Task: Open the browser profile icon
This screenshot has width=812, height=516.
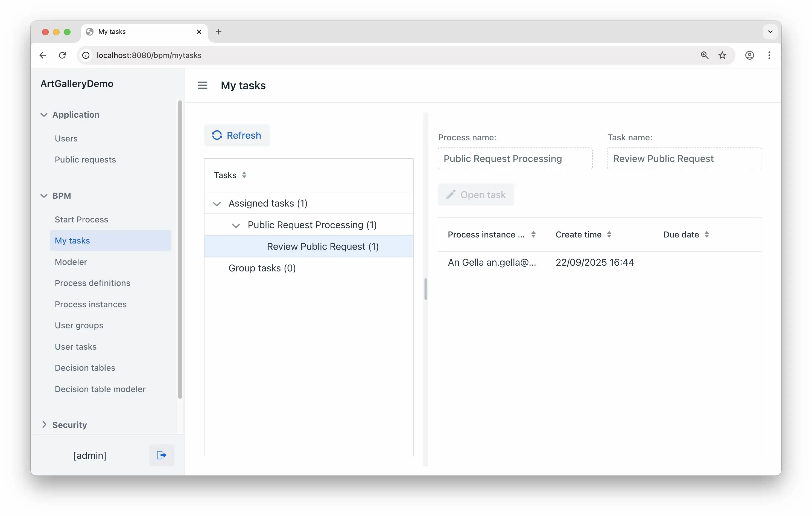Action: click(x=749, y=55)
